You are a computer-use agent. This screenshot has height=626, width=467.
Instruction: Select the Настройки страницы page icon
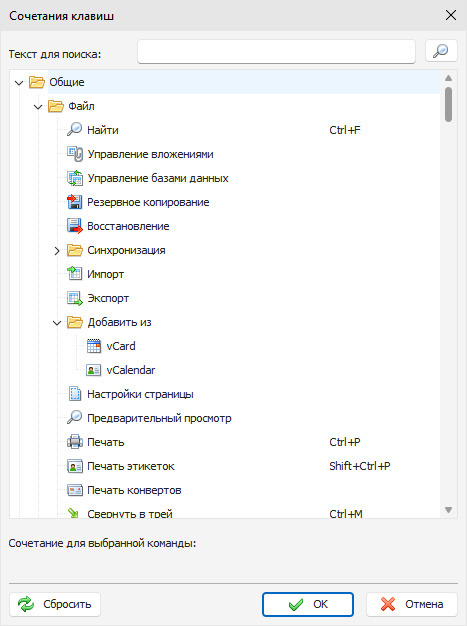coord(75,394)
